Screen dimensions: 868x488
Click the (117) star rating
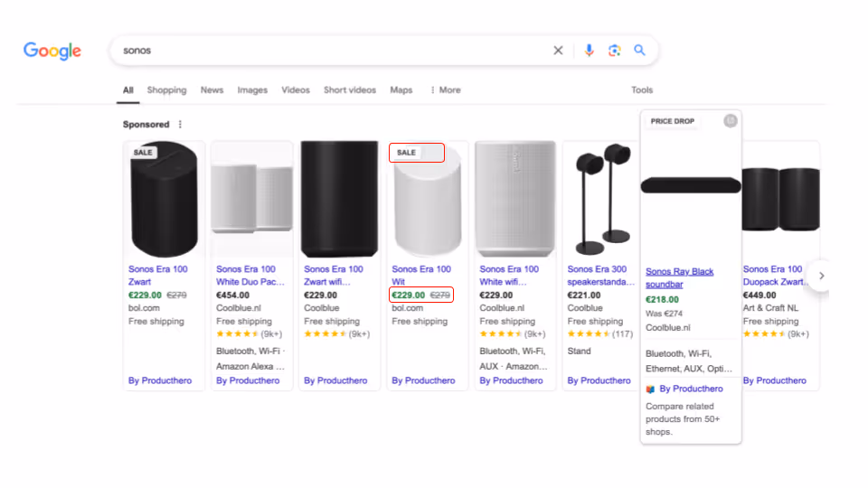pyautogui.click(x=600, y=334)
